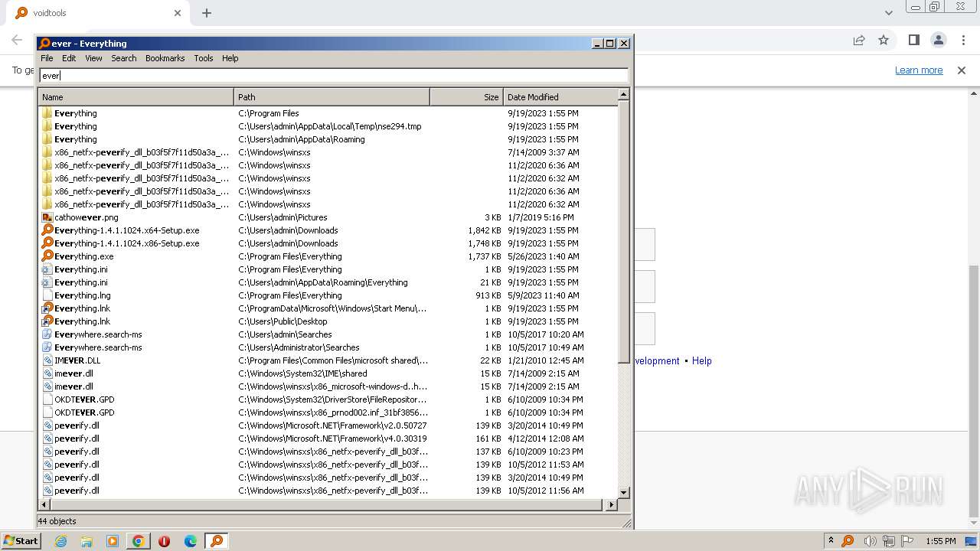
Task: Switch to Everything app in taskbar
Action: [x=217, y=541]
